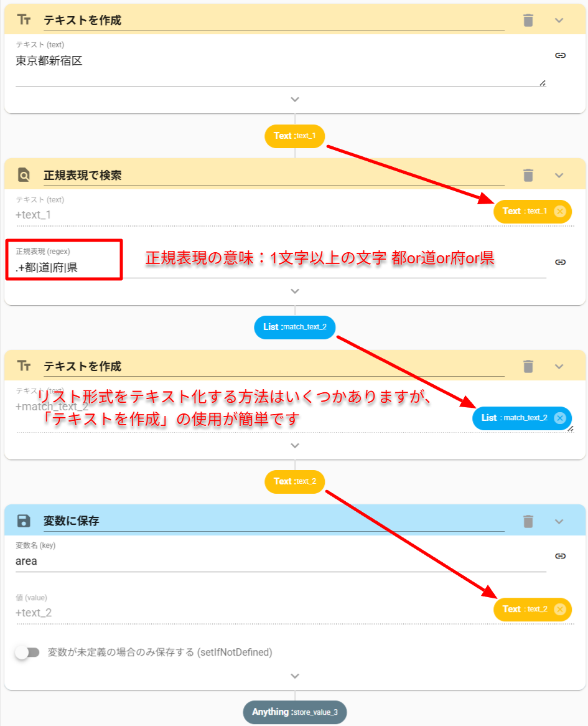Image resolution: width=588 pixels, height=726 pixels.
Task: Remove text_1 chip from regex search input
Action: (x=559, y=212)
